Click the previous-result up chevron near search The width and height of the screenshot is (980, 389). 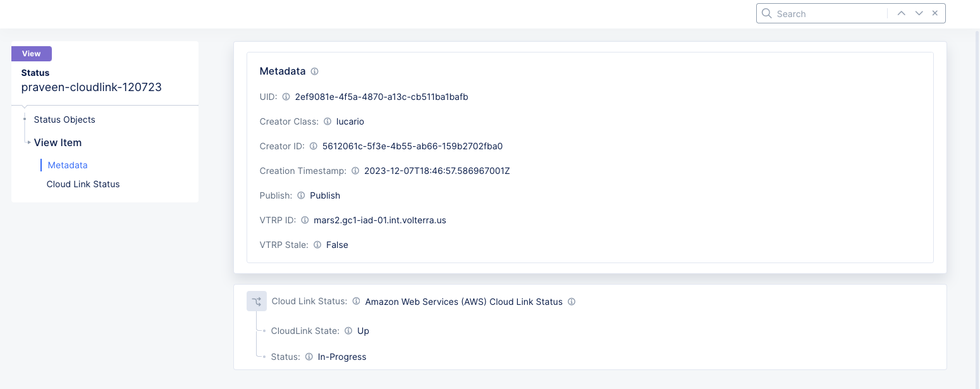point(901,13)
